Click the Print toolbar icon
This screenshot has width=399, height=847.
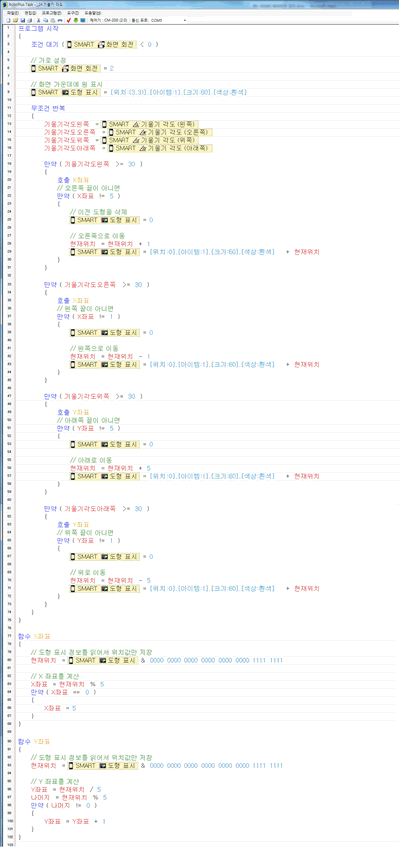(30, 20)
